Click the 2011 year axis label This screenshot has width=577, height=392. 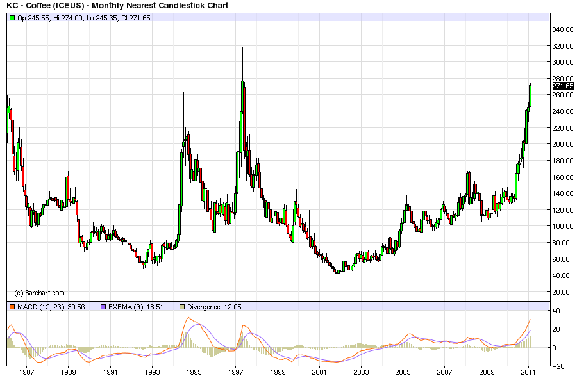point(528,372)
